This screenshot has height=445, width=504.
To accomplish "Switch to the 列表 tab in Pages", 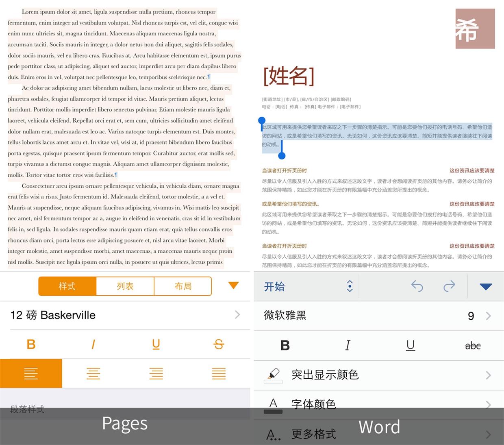I will [x=125, y=286].
